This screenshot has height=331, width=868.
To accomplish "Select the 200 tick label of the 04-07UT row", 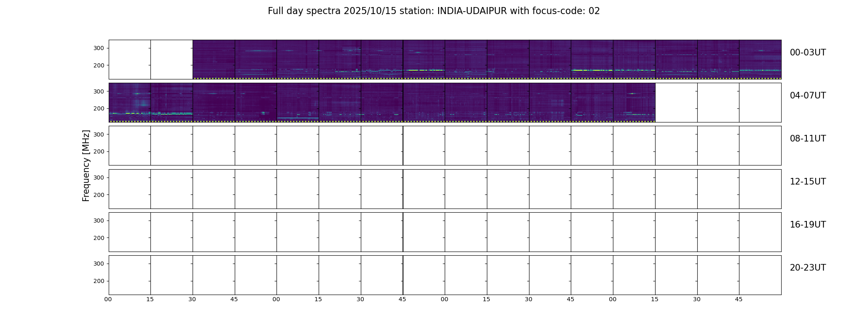I will [99, 108].
